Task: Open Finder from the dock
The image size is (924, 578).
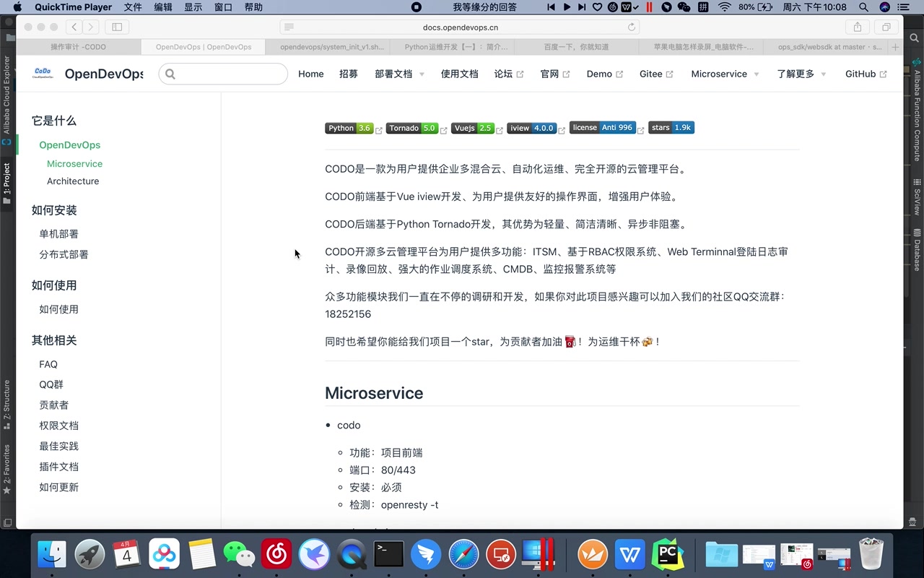Action: pos(52,555)
